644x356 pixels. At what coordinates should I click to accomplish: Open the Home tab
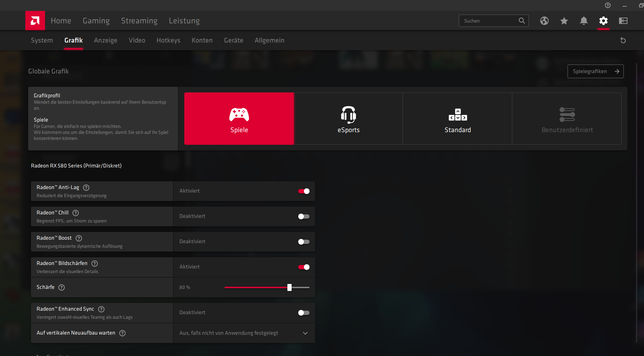tap(61, 21)
